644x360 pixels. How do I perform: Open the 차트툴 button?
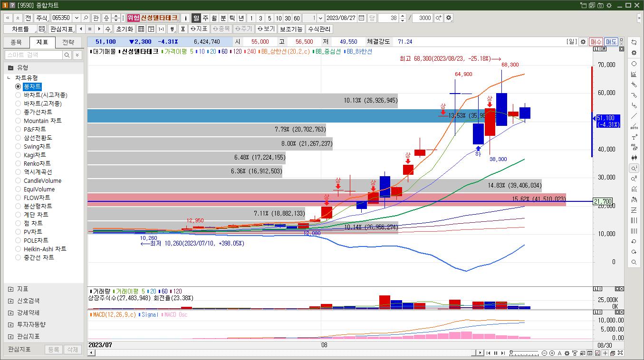(20, 29)
